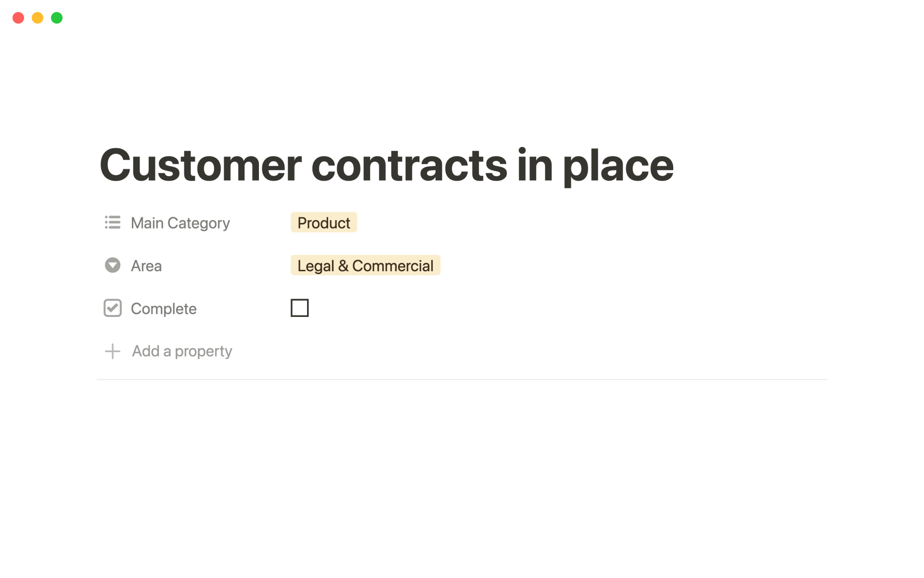Click blank row space right of Complete checkbox

(529, 308)
